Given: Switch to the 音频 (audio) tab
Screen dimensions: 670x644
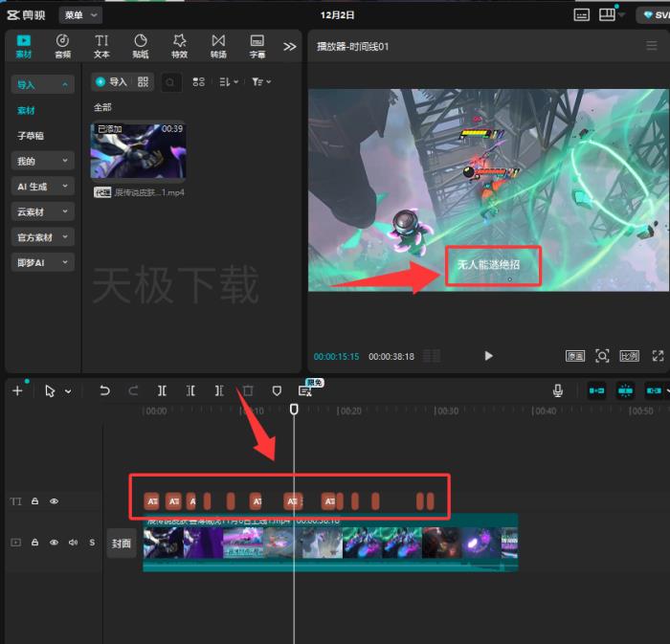Looking at the screenshot, I should (x=62, y=45).
